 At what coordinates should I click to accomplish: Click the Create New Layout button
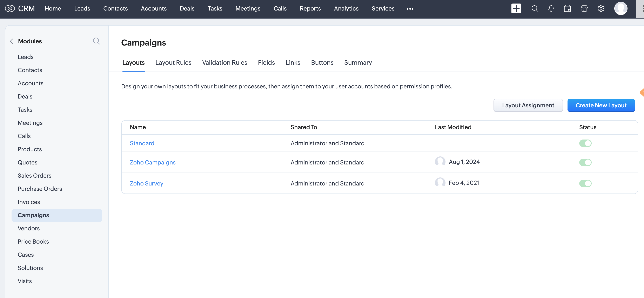coord(601,105)
